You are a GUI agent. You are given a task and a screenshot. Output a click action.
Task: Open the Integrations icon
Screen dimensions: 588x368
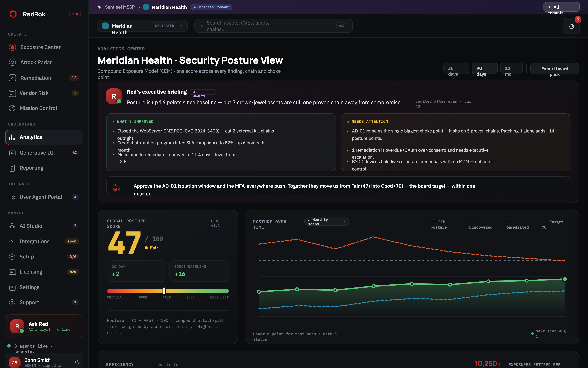[12, 241]
